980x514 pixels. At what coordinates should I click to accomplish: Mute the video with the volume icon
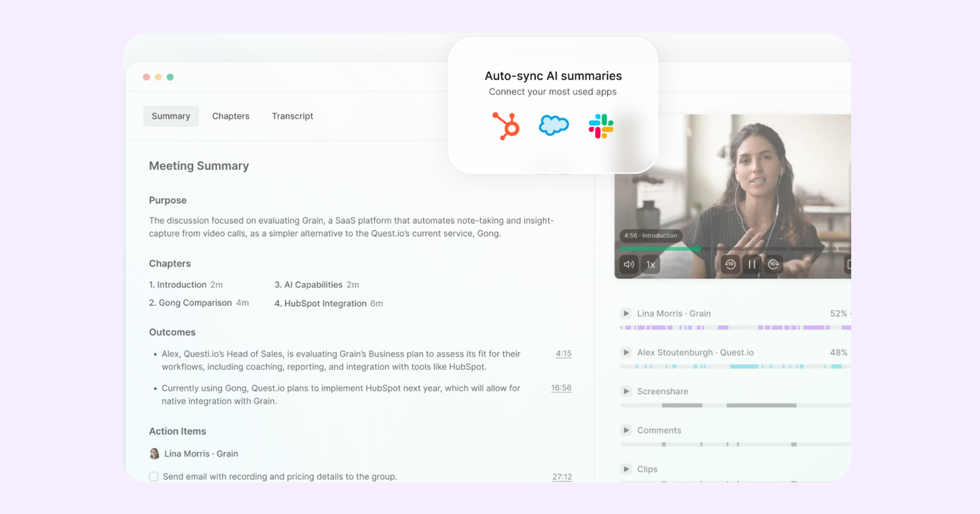point(629,265)
